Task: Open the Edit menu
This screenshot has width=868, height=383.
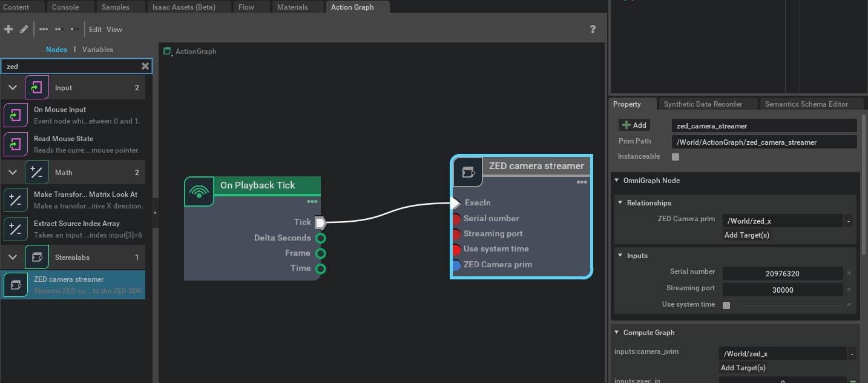Action: tap(95, 29)
